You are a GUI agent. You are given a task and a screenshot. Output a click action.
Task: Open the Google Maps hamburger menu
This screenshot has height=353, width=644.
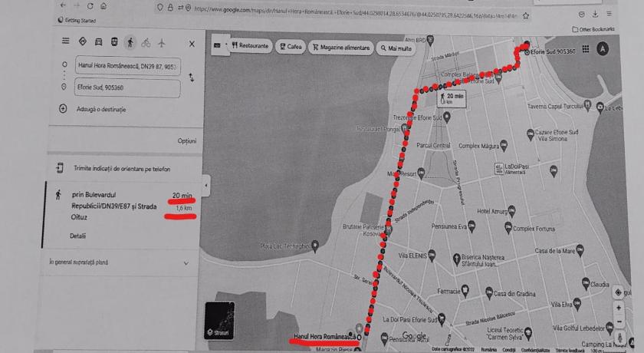point(66,41)
